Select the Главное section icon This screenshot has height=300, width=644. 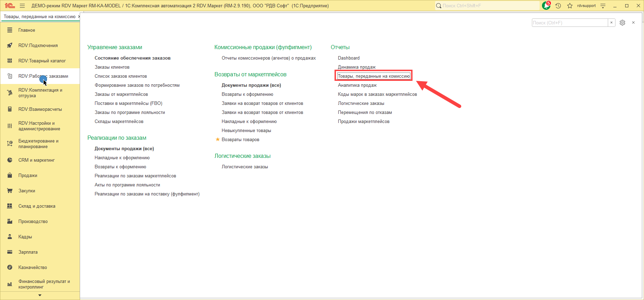[x=10, y=30]
